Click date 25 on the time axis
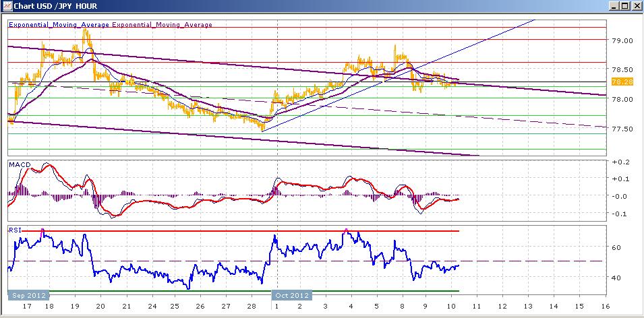 175,305
